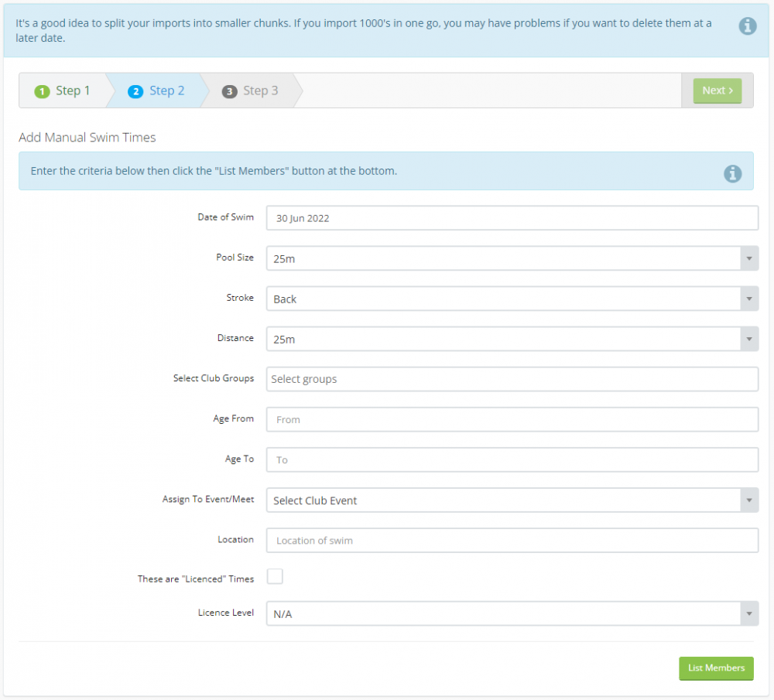Expand the Pool Size dropdown arrow
The width and height of the screenshot is (774, 700).
[748, 258]
